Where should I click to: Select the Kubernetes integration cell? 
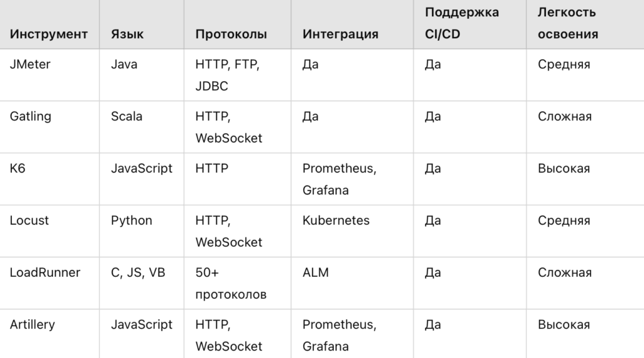click(x=336, y=220)
